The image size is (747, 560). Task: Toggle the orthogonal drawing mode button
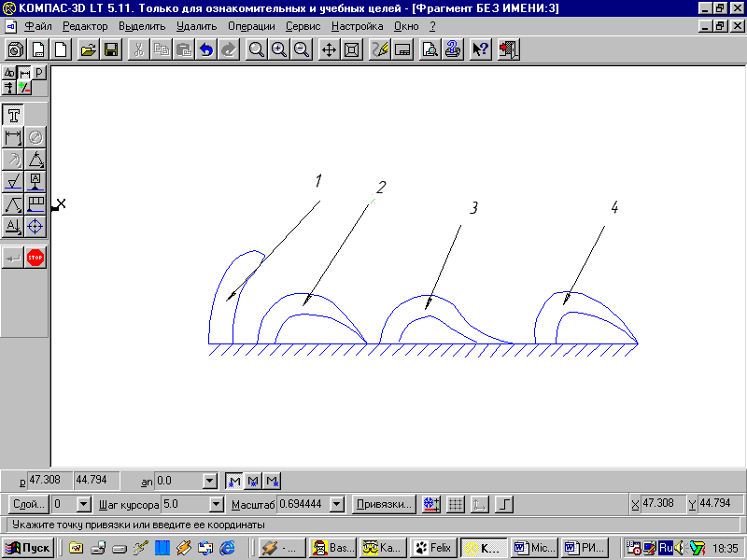(x=503, y=504)
